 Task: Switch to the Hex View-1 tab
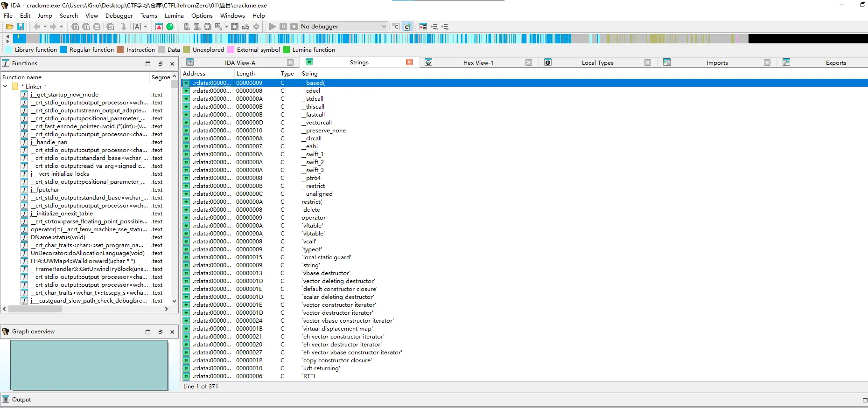[x=478, y=62]
